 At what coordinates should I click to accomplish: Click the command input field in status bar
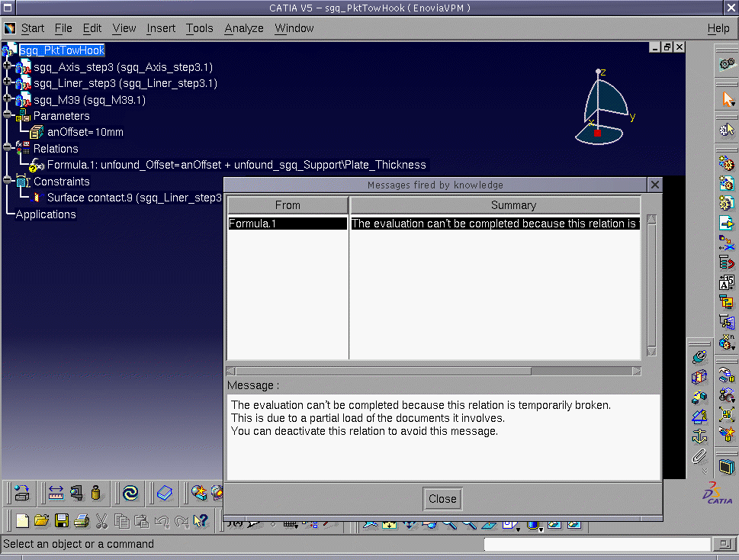[x=597, y=544]
